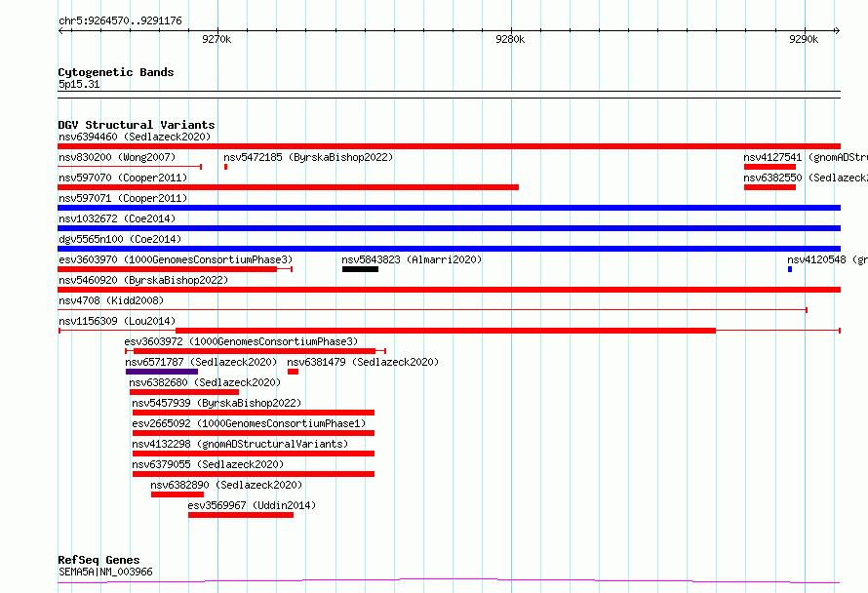
Task: Click the SEMA5A|NM_003966 gene label
Action: point(105,572)
